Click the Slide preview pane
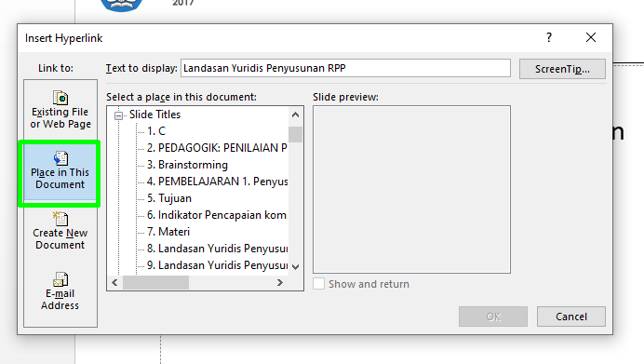Image resolution: width=644 pixels, height=364 pixels. click(x=411, y=189)
